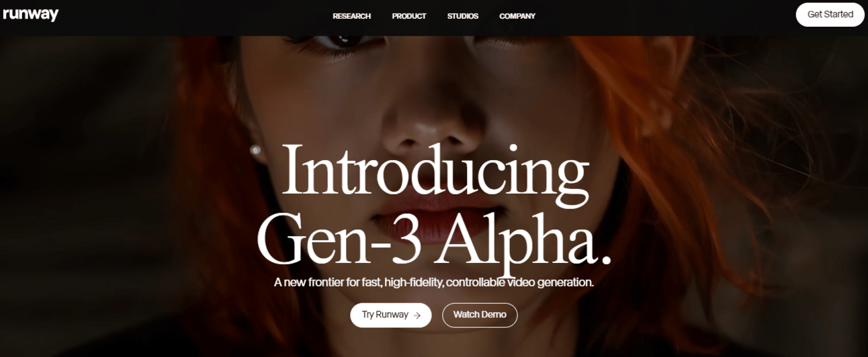Image resolution: width=868 pixels, height=357 pixels.
Task: Click the Get Started button
Action: tap(830, 14)
